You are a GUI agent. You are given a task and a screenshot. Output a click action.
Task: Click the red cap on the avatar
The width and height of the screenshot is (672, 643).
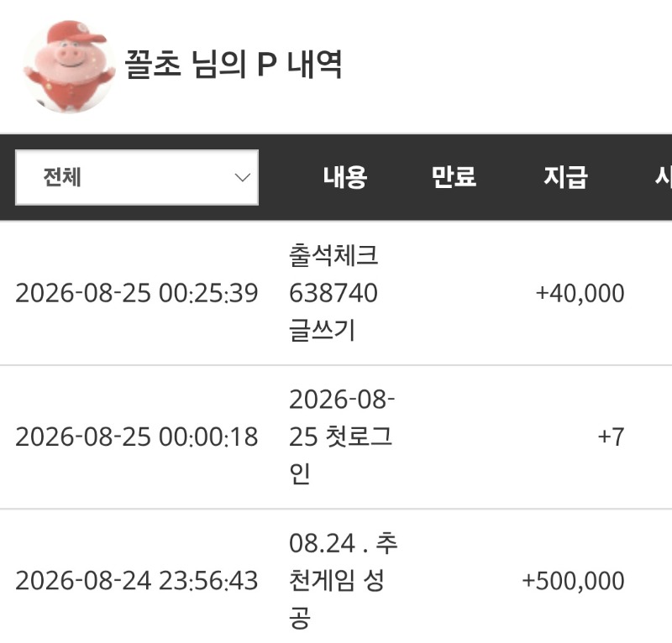pos(74,33)
